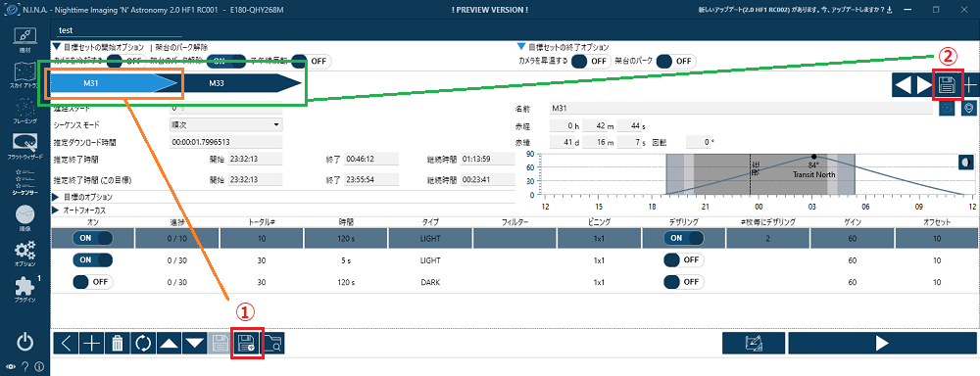Screen dimensions: 980x376
Task: Open the sequence mode 順次 dropdown
Action: tap(226, 124)
